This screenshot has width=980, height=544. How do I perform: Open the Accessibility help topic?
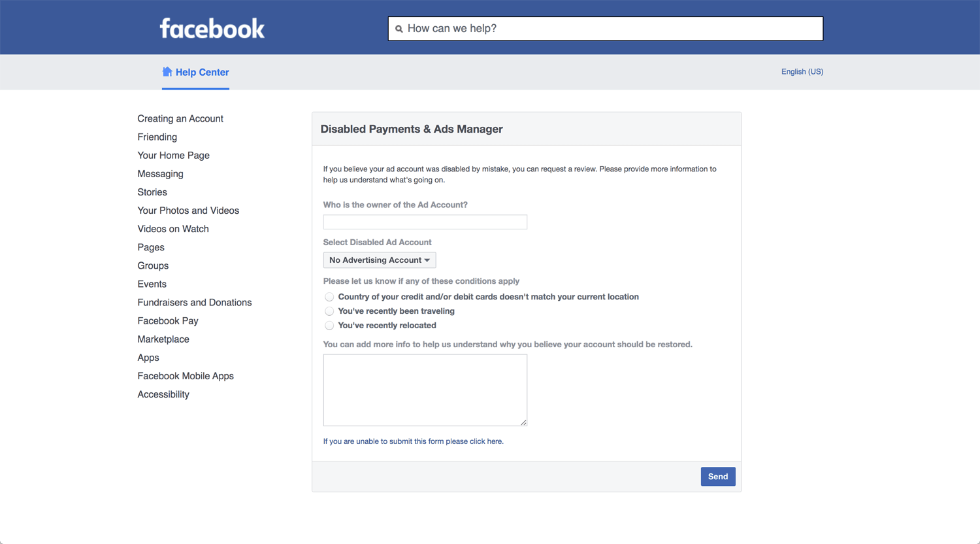pos(163,394)
